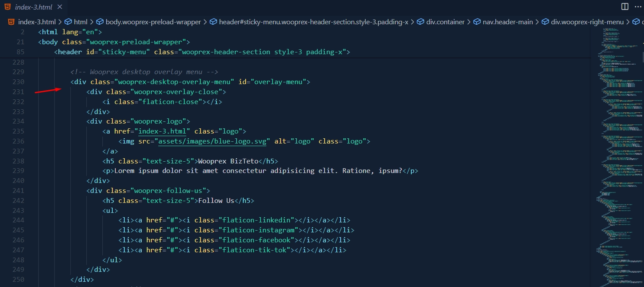
Task: Click the minimap code overview
Action: coord(616,152)
